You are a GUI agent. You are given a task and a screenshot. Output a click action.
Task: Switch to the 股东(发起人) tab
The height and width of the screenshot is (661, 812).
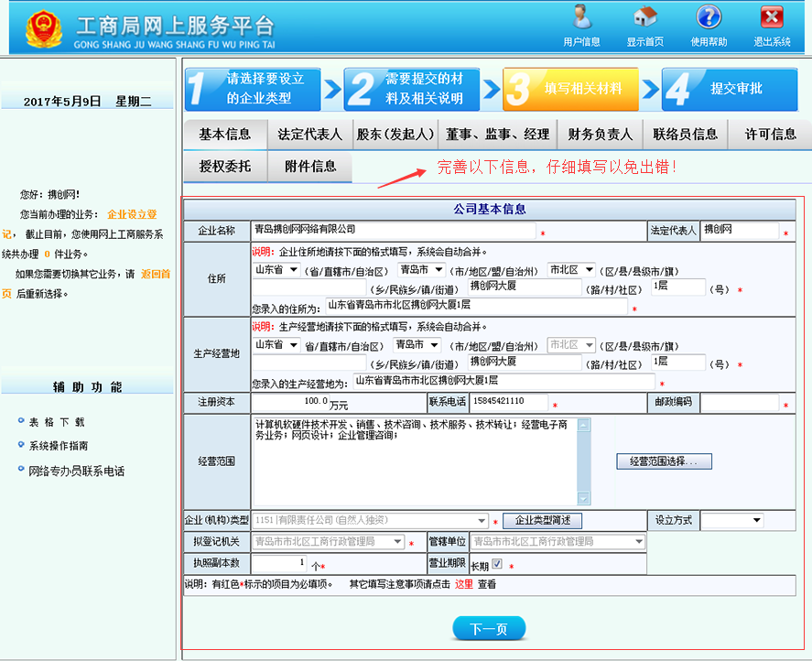click(395, 134)
